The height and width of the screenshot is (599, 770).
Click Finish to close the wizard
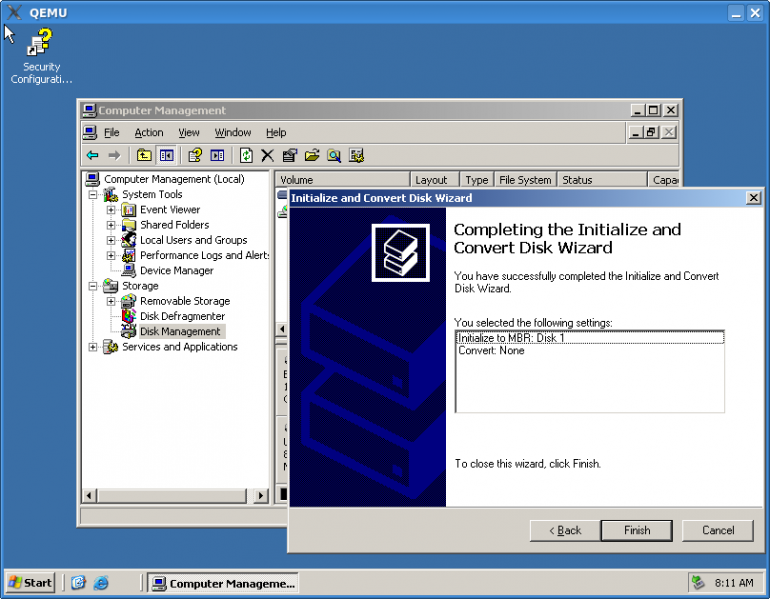[637, 530]
